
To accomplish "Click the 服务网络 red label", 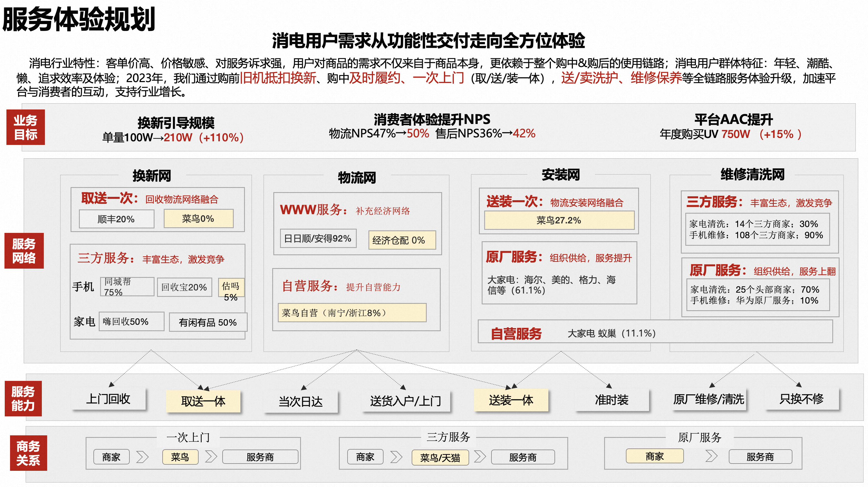I will (x=24, y=250).
